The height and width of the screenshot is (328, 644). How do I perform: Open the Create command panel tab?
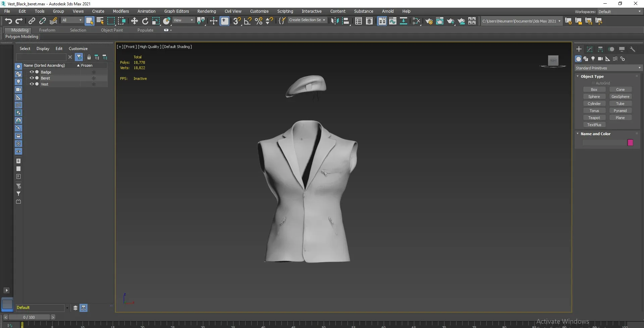(x=579, y=49)
